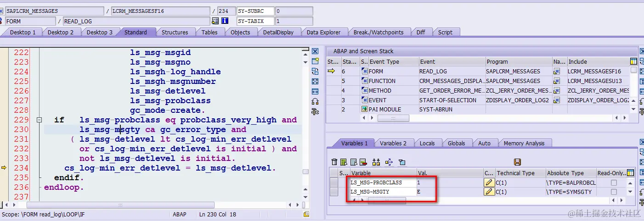Click the pencil change icon for LS_MSG-MSGTY
Image resolution: width=644 pixels, height=221 pixels.
tap(489, 192)
